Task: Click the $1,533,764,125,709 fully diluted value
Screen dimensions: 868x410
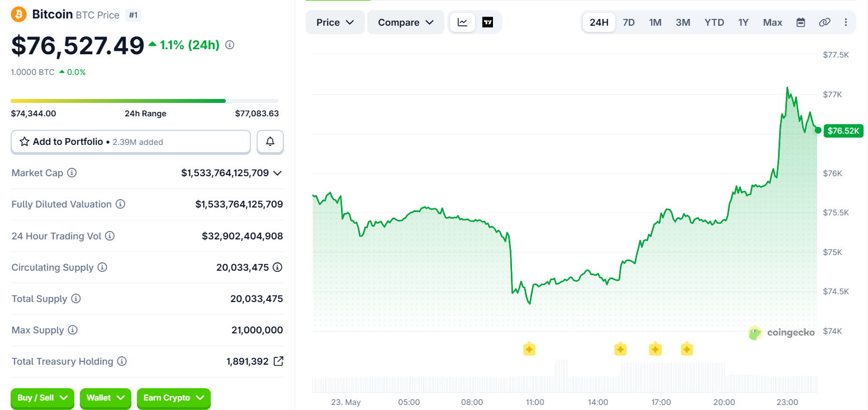Action: tap(239, 204)
